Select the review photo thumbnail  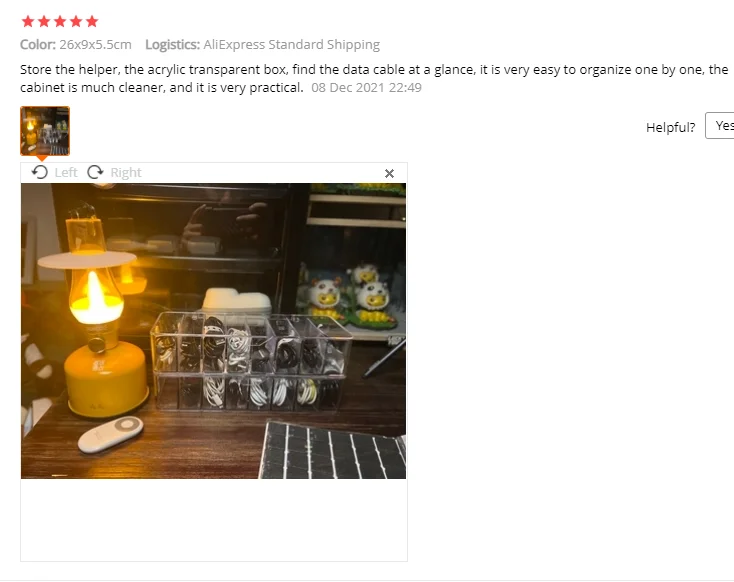pyautogui.click(x=45, y=131)
